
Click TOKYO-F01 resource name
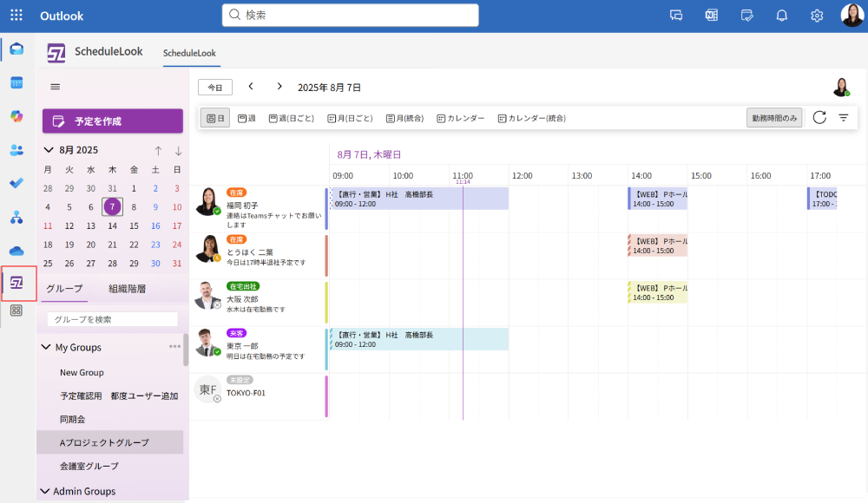[x=246, y=393]
